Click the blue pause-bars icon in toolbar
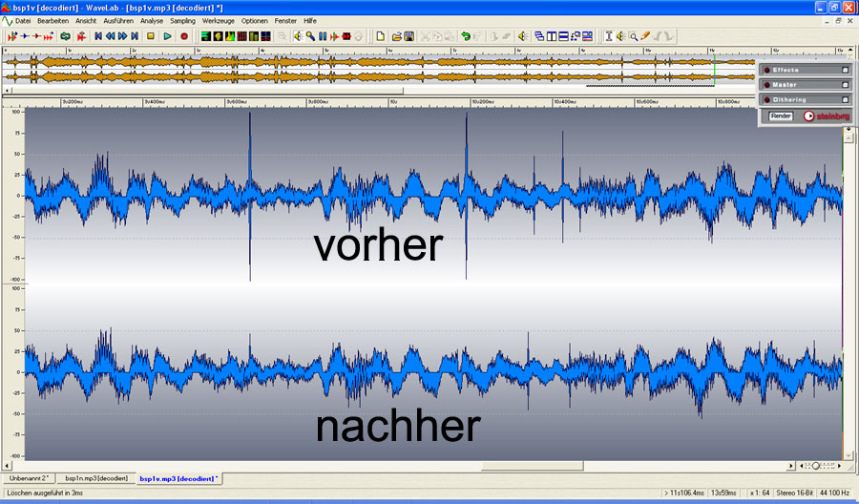Viewport: 859px width, 504px height. (x=323, y=36)
